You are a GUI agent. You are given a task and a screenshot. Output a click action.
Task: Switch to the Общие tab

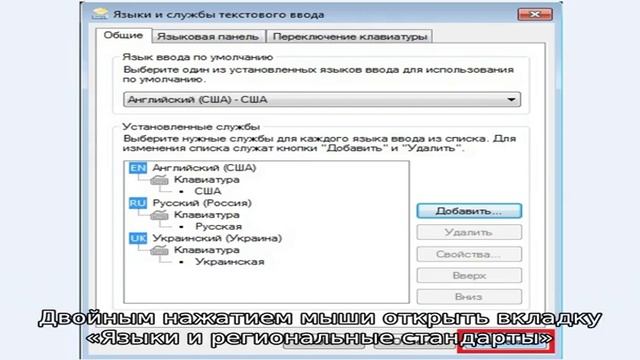[x=123, y=36]
